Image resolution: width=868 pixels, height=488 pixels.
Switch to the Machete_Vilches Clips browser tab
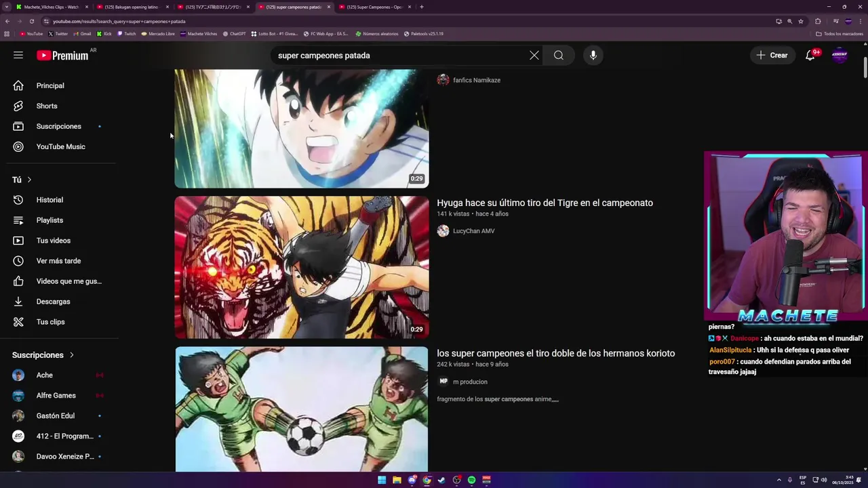51,7
